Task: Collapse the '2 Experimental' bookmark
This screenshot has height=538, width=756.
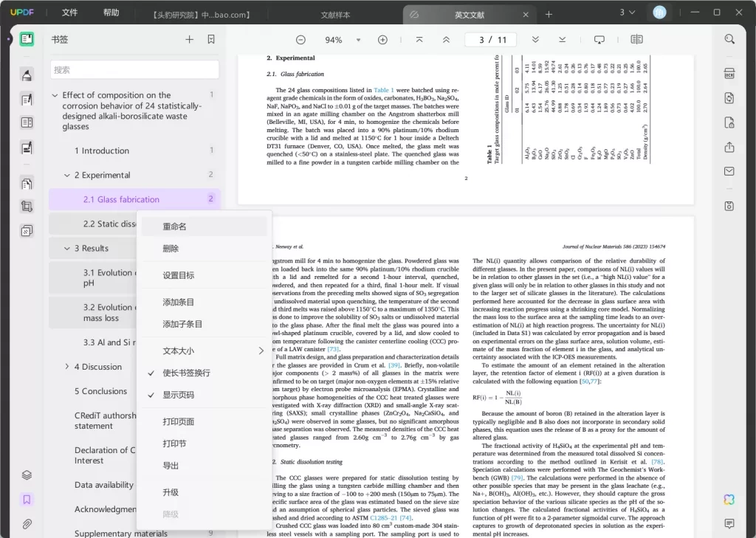Action: [67, 176]
